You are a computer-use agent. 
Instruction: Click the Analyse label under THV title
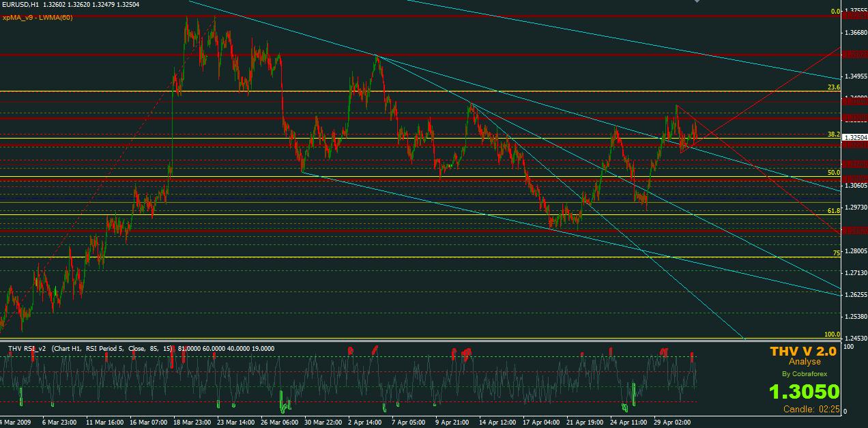coord(804,362)
